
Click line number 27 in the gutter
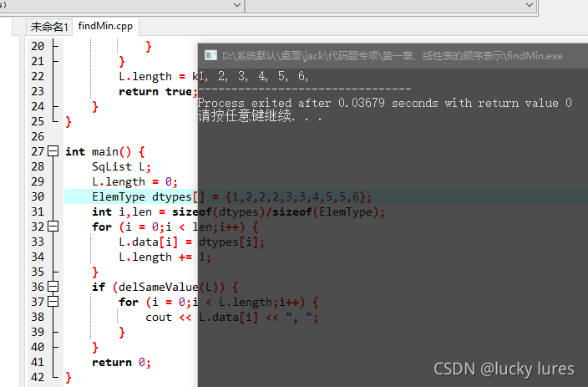[38, 151]
